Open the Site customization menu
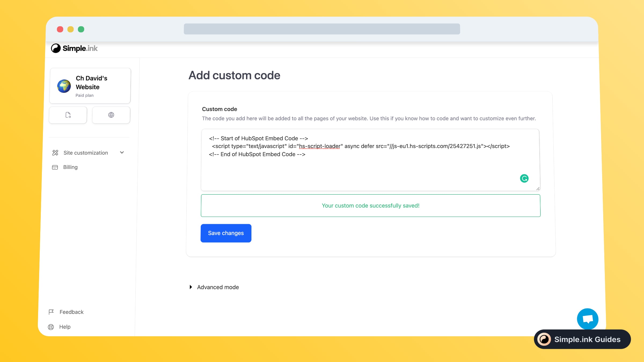Viewport: 644px width, 362px height. [x=86, y=153]
